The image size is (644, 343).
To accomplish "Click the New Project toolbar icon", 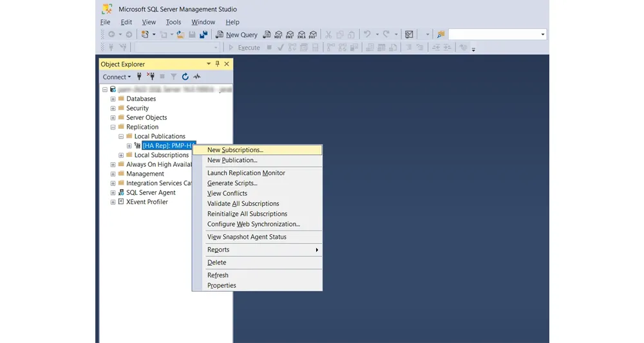I will coord(145,35).
